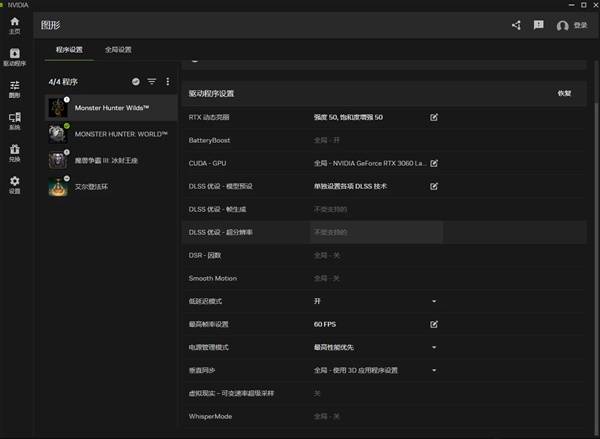Click the share icon in the header
This screenshot has width=600, height=439.
click(516, 25)
